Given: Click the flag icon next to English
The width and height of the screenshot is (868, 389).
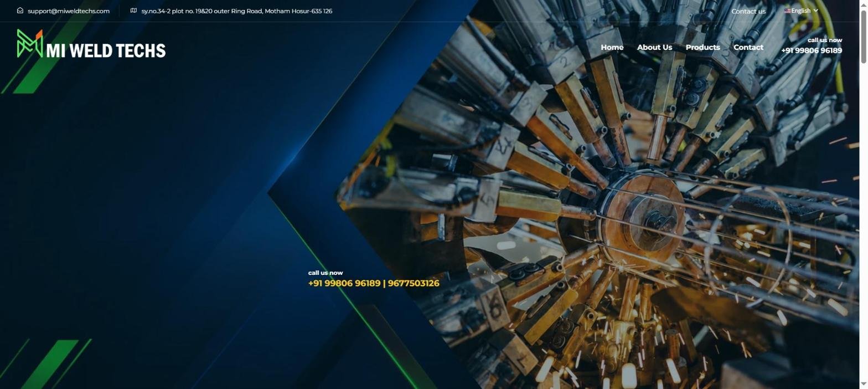Looking at the screenshot, I should click(787, 11).
